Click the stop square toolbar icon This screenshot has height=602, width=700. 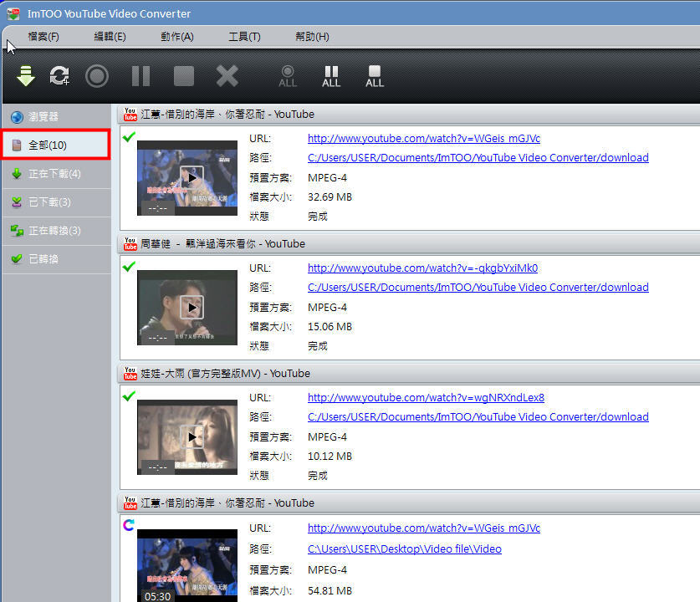pyautogui.click(x=184, y=76)
